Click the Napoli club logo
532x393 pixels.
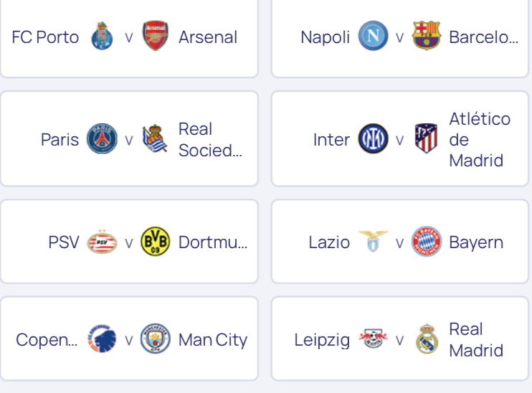click(374, 36)
